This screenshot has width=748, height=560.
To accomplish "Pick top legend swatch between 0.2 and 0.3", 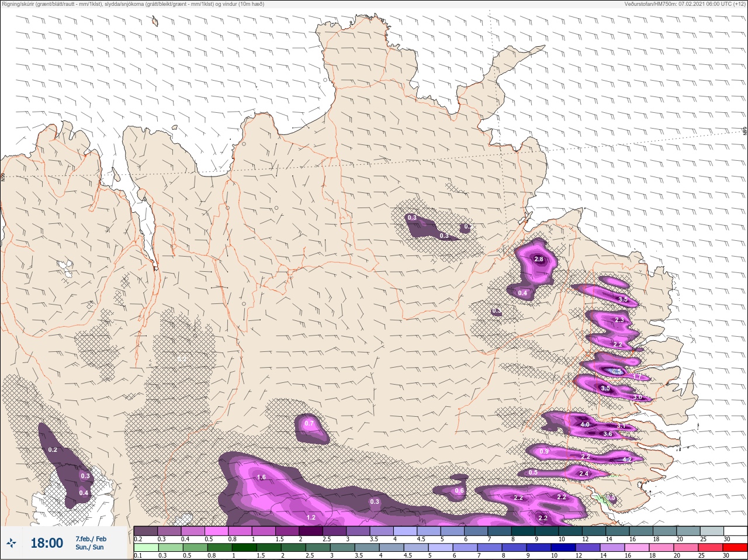I will [x=146, y=531].
